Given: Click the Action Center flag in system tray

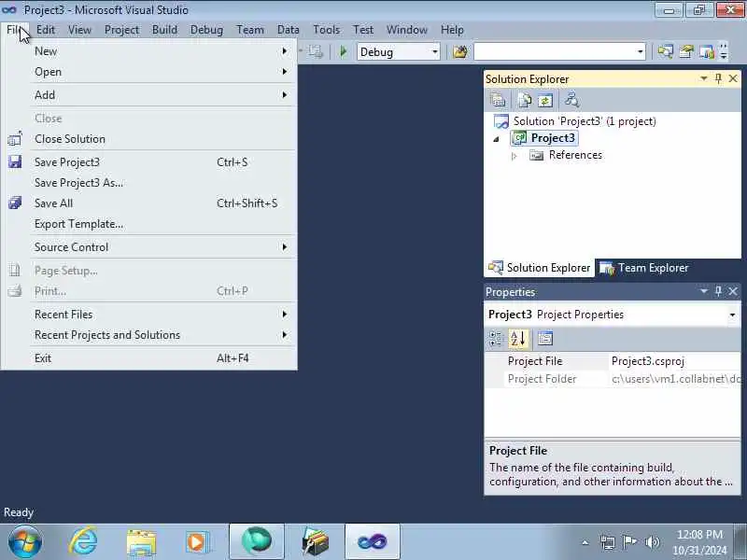Looking at the screenshot, I should pos(629,542).
